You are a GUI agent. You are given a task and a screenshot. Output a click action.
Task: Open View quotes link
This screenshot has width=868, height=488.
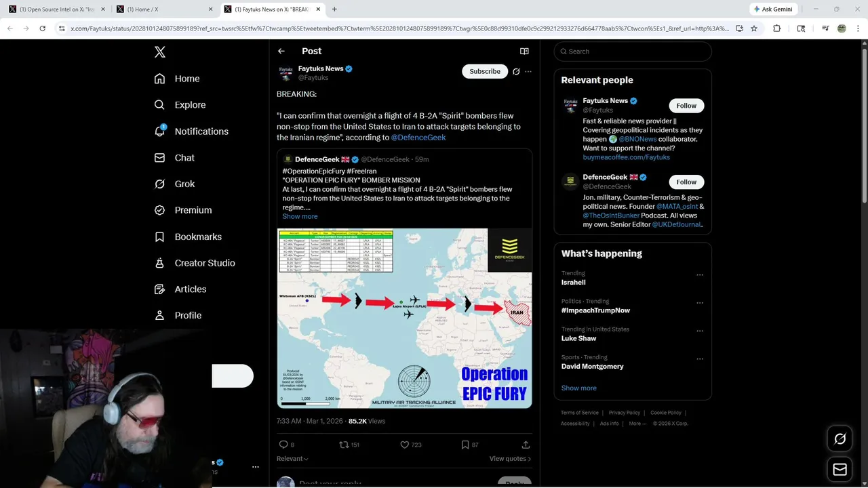pos(510,459)
